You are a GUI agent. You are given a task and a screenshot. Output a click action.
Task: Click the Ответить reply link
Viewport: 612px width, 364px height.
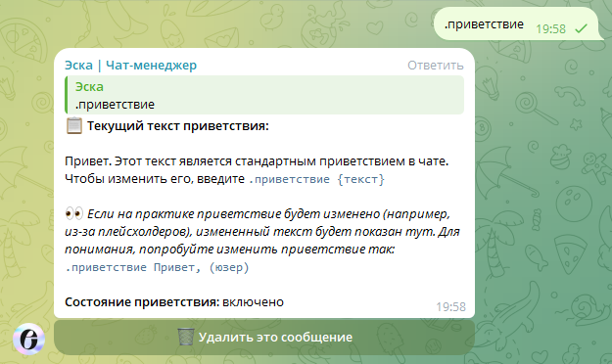[x=435, y=66]
